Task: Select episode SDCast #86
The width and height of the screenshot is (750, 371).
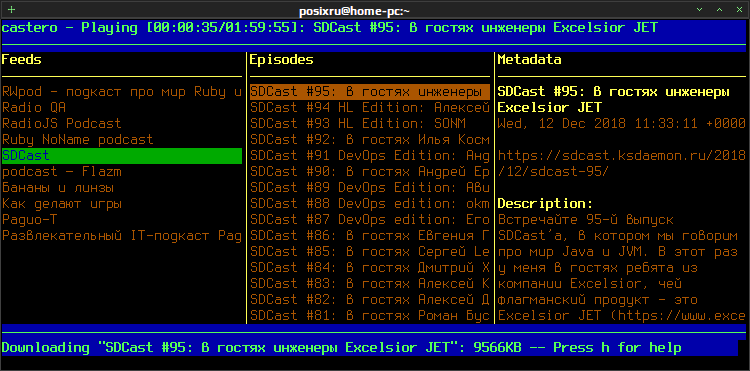Action: pyautogui.click(x=370, y=236)
